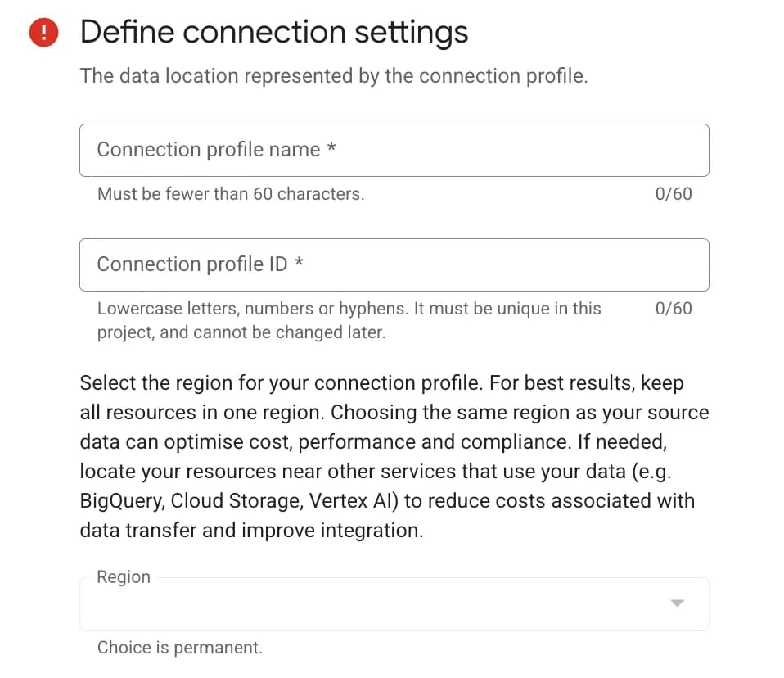Screen dimensions: 784x678
Task: Expand the Region selection list
Action: [x=677, y=603]
